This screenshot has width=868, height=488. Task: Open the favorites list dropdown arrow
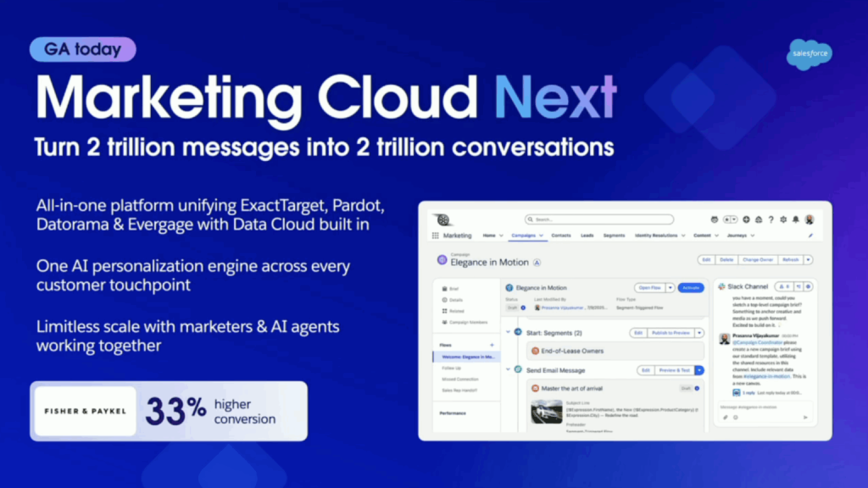pyautogui.click(x=735, y=219)
